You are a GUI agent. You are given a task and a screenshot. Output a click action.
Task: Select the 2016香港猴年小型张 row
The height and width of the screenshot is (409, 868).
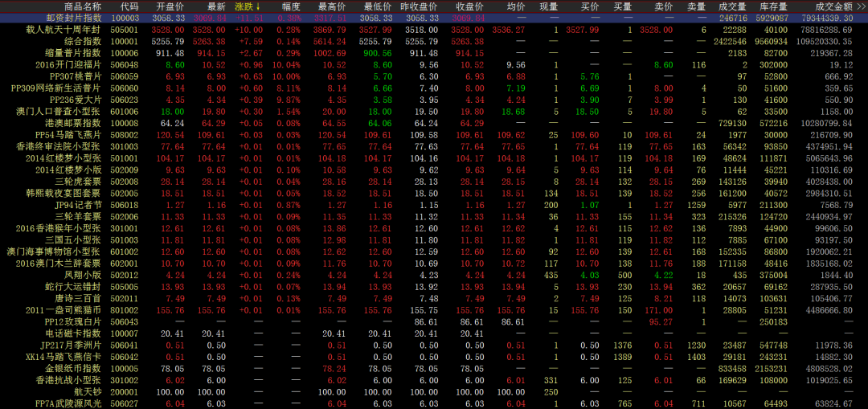[x=434, y=228]
